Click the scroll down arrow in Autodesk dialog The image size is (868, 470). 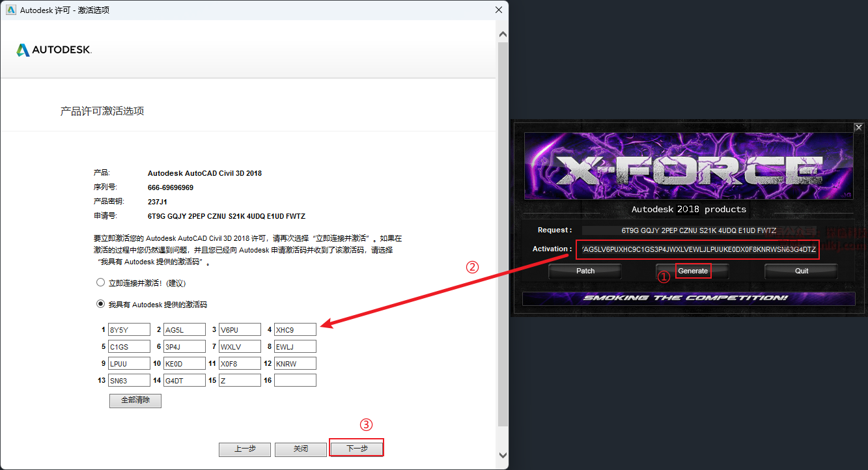(x=503, y=455)
